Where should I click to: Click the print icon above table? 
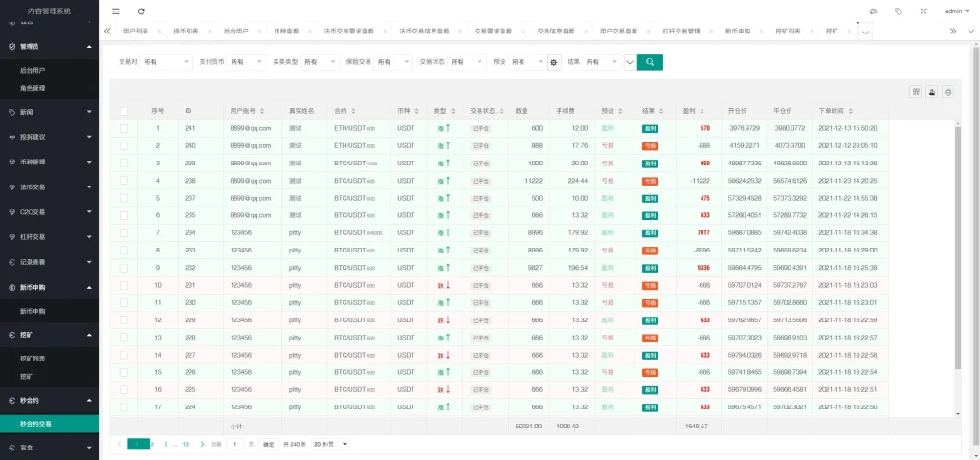947,92
